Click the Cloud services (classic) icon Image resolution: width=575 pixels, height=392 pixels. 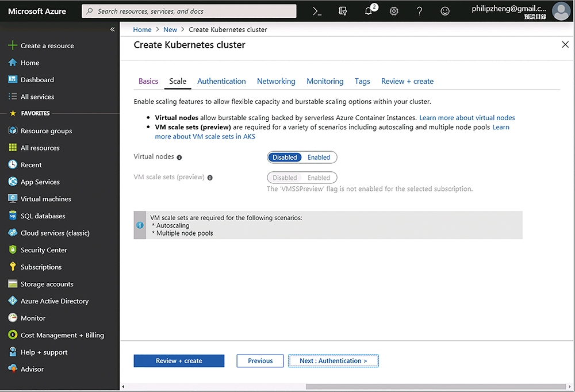[13, 232]
